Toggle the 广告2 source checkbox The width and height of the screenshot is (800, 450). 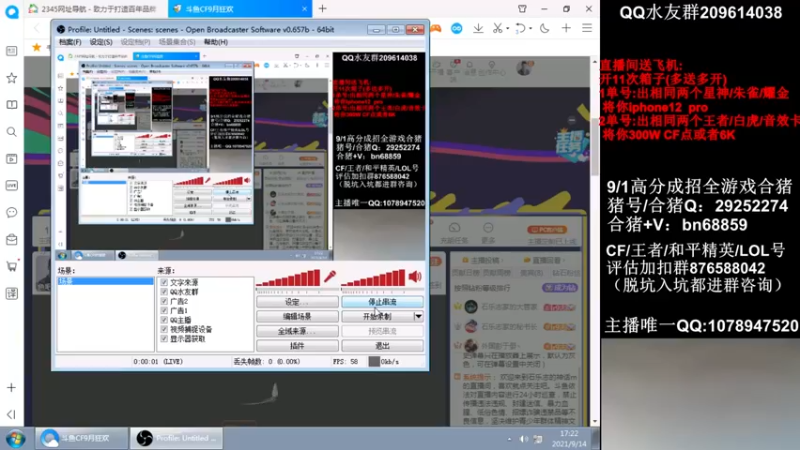[164, 301]
